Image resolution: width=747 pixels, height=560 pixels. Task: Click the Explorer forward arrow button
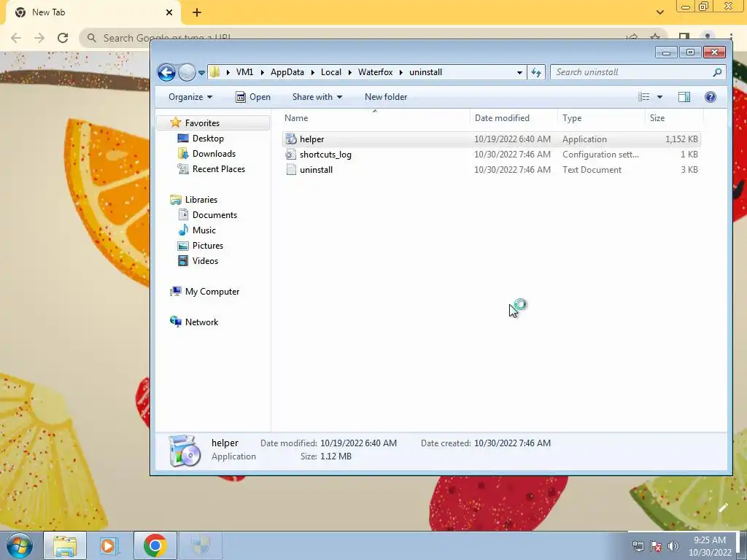tap(187, 72)
